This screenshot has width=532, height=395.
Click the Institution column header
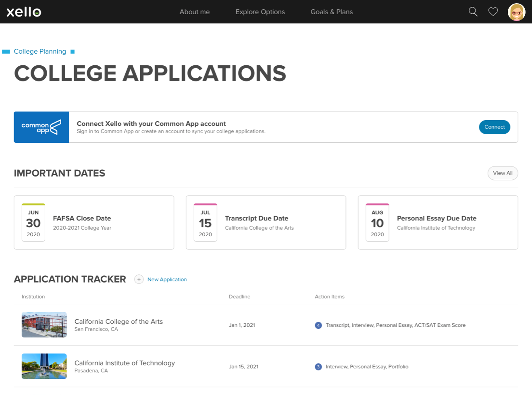pos(33,297)
